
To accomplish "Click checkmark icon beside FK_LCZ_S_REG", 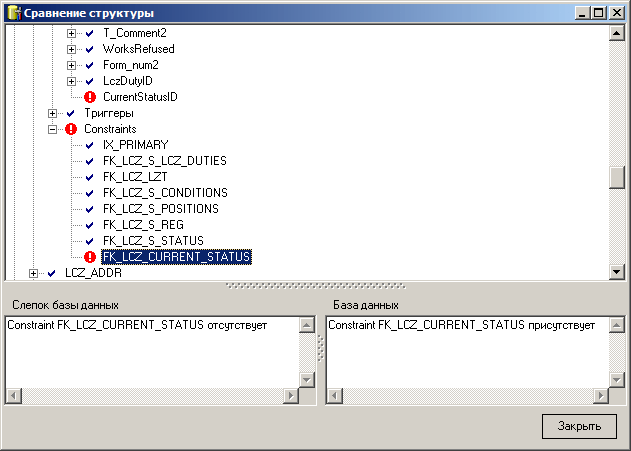I will (90, 225).
